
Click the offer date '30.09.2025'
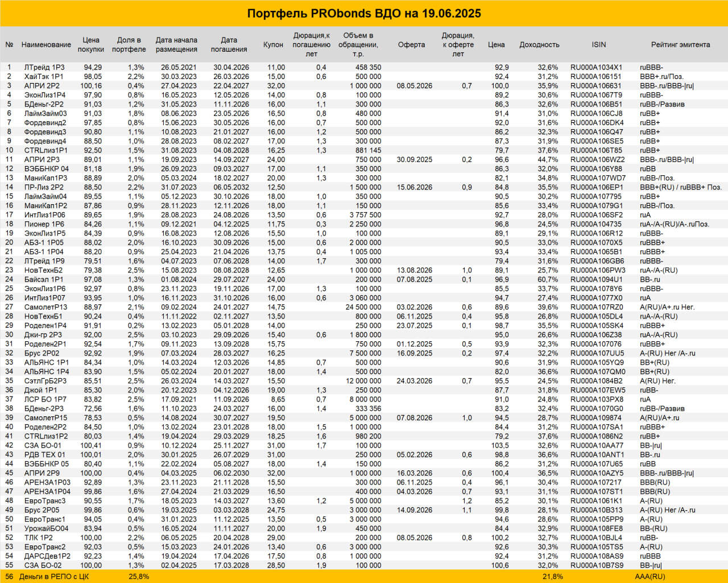tap(415, 160)
